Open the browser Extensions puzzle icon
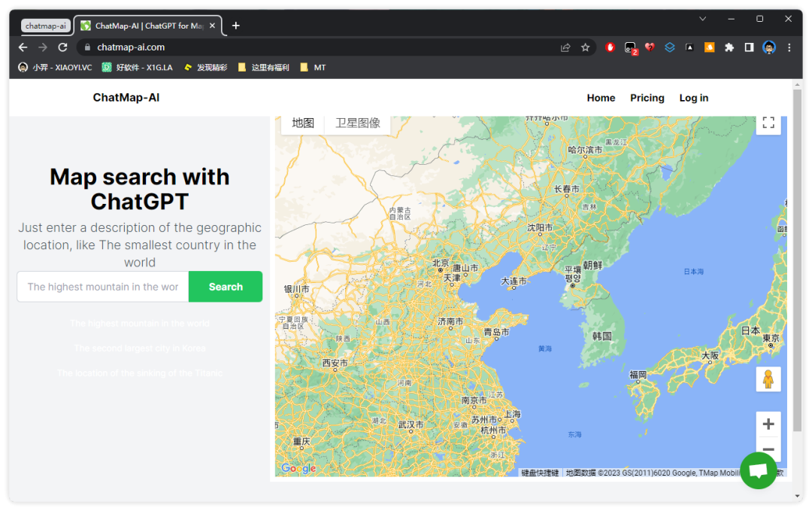The width and height of the screenshot is (812, 511). 729,47
